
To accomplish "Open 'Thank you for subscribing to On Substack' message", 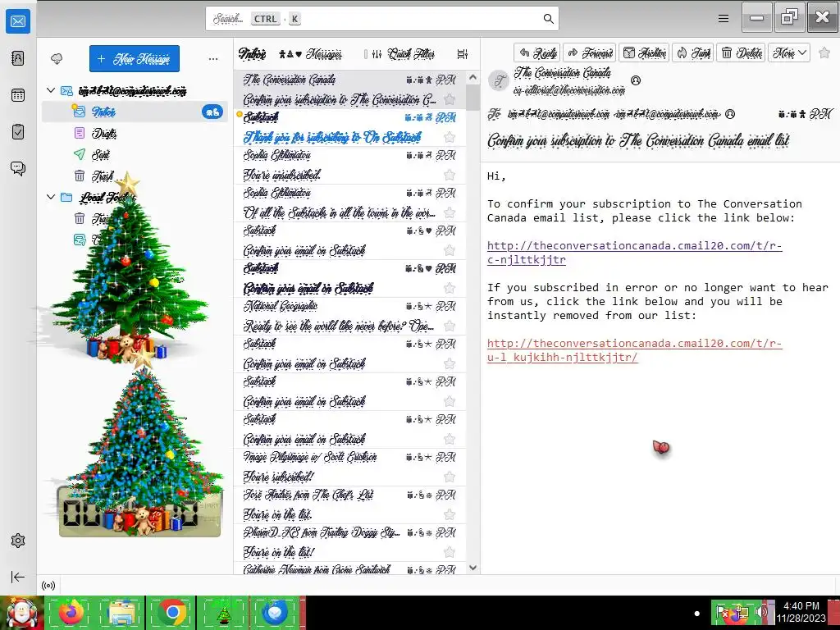I will click(349, 127).
